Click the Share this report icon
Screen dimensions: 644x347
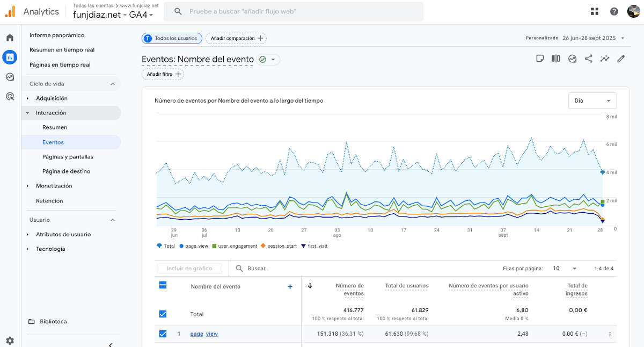589,59
